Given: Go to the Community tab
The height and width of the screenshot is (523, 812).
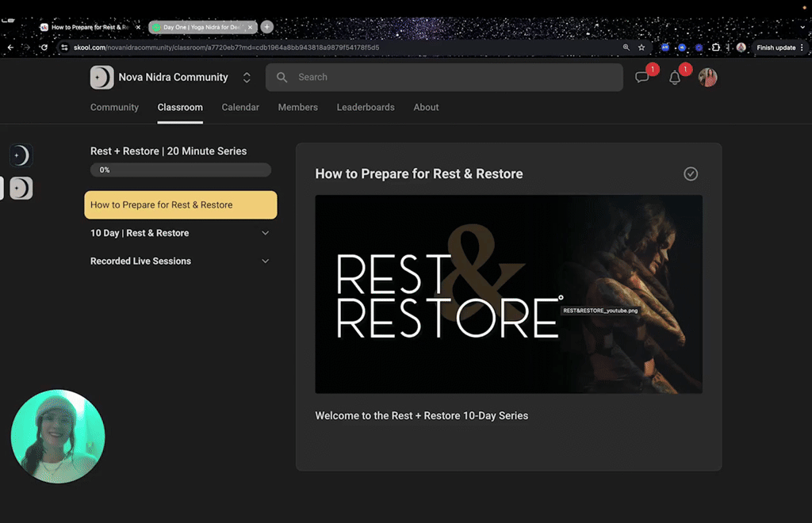Looking at the screenshot, I should pyautogui.click(x=114, y=107).
